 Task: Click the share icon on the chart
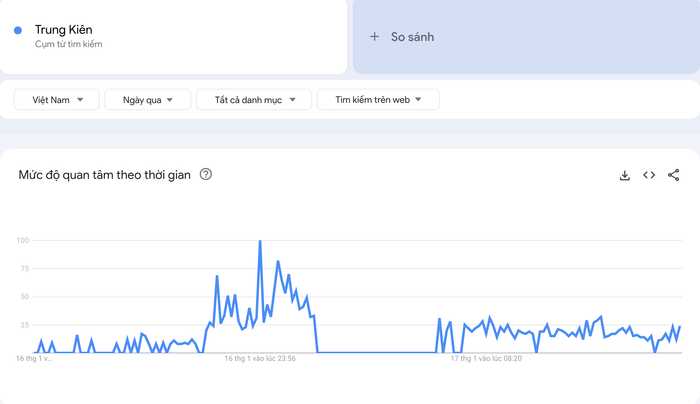(673, 175)
